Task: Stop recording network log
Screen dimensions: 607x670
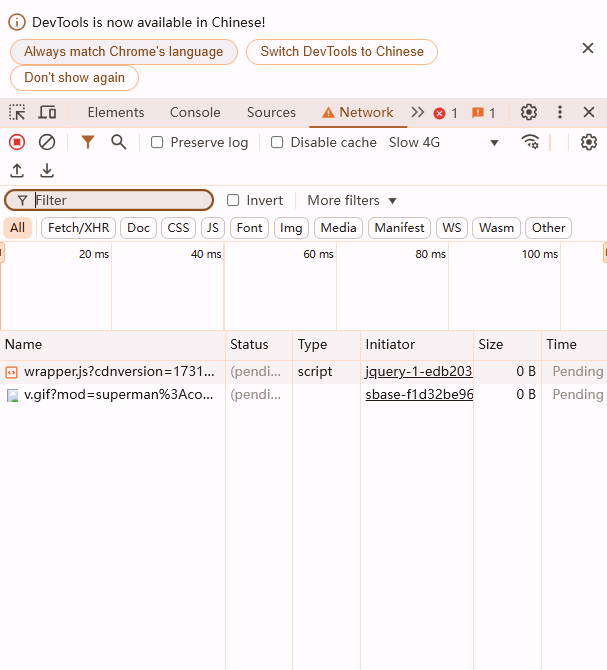Action: 17,142
